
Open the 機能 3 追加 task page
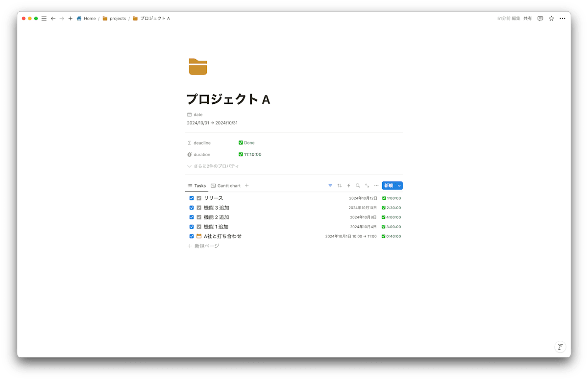217,208
